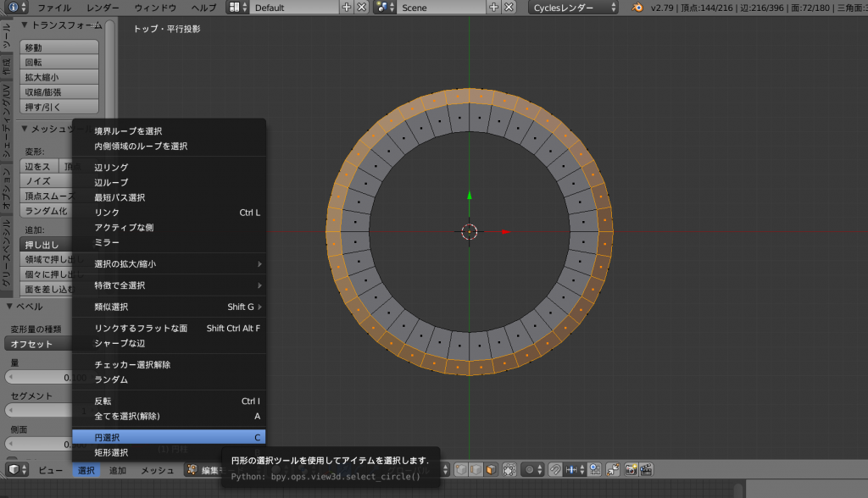Image resolution: width=868 pixels, height=498 pixels.
Task: Select face select mode icon
Action: click(492, 469)
